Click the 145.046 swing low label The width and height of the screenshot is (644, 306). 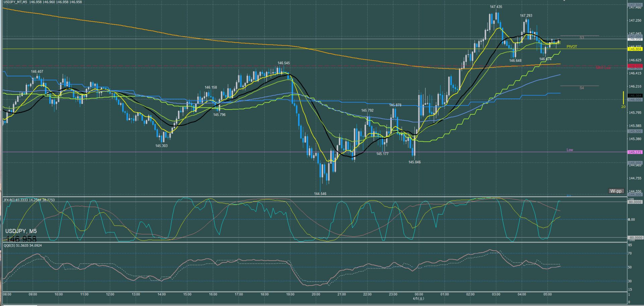(414, 162)
